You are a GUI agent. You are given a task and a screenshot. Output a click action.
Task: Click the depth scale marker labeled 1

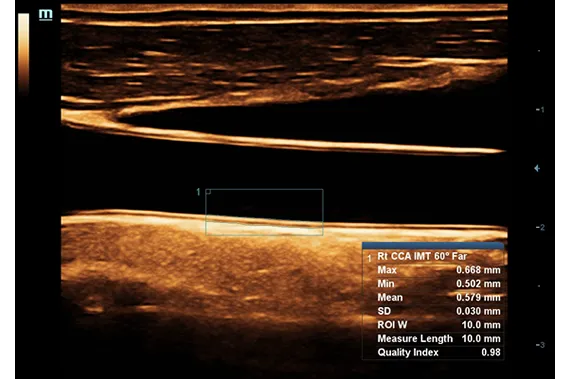point(540,109)
